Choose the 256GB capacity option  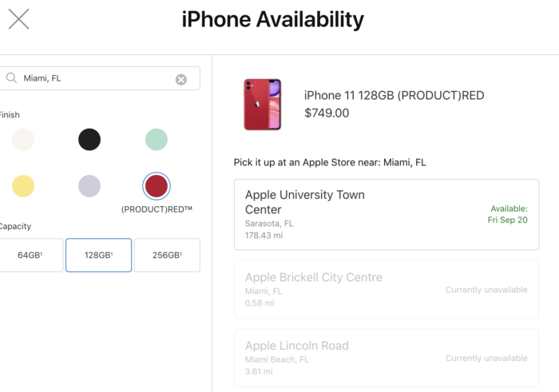click(x=167, y=255)
